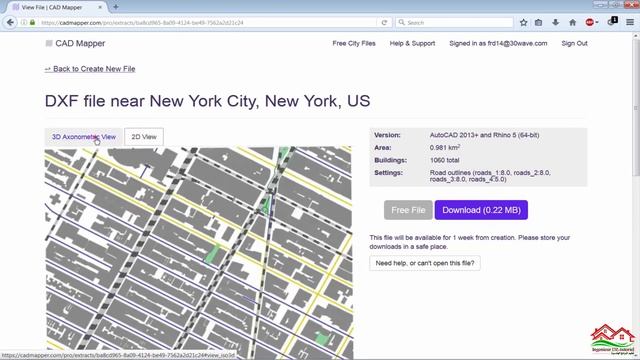
Task: Switch to 2D View tab
Action: [x=144, y=137]
